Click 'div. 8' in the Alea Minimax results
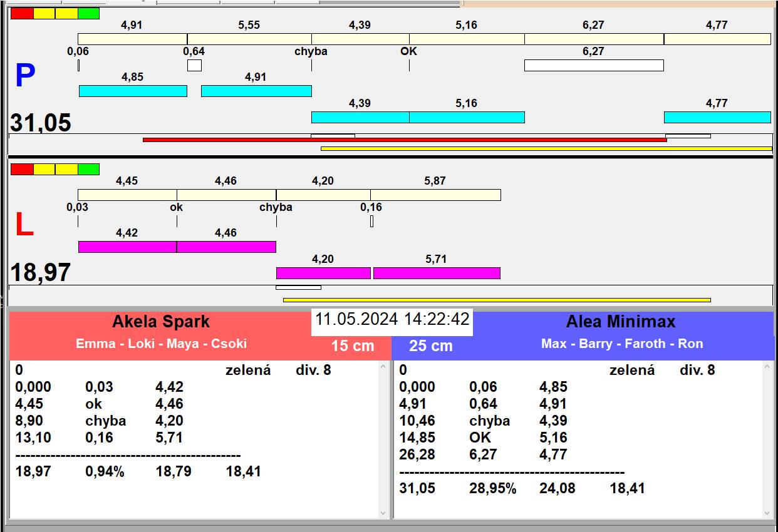 click(697, 370)
